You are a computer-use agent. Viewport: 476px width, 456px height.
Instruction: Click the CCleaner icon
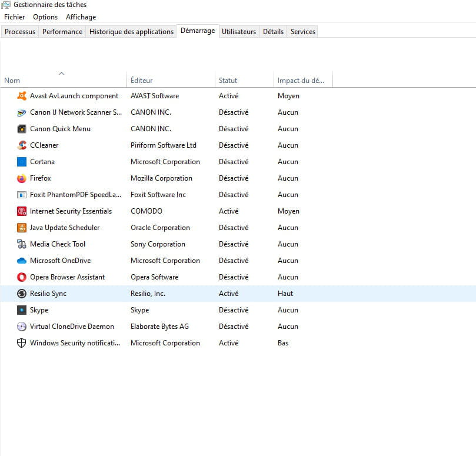click(x=22, y=145)
